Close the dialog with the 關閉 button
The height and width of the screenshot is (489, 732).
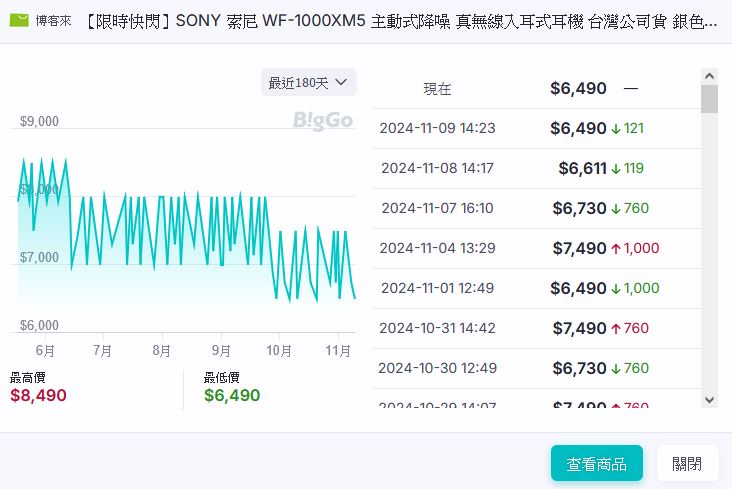[x=687, y=463]
